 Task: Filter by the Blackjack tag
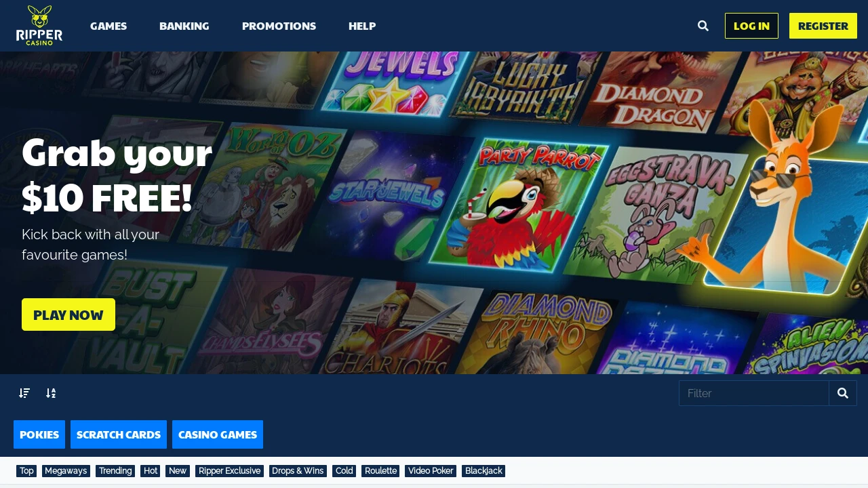(484, 471)
